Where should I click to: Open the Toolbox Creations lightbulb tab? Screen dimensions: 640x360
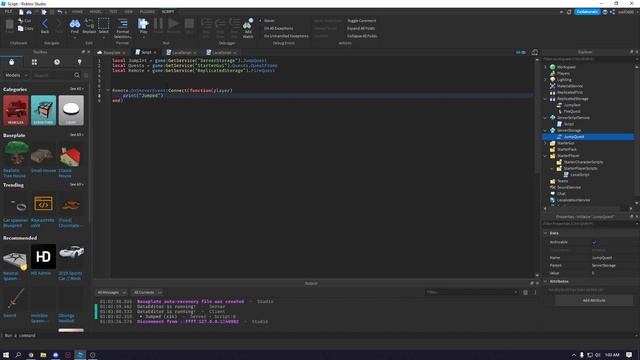(80, 62)
